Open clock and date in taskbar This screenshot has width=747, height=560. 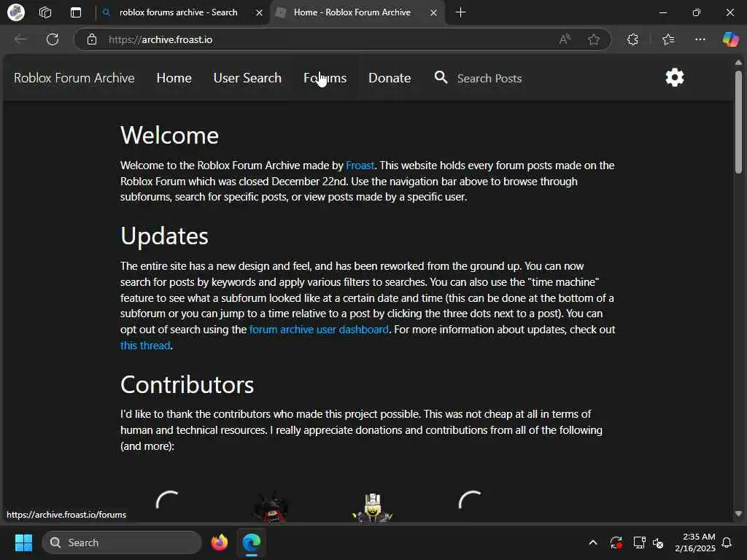(695, 542)
